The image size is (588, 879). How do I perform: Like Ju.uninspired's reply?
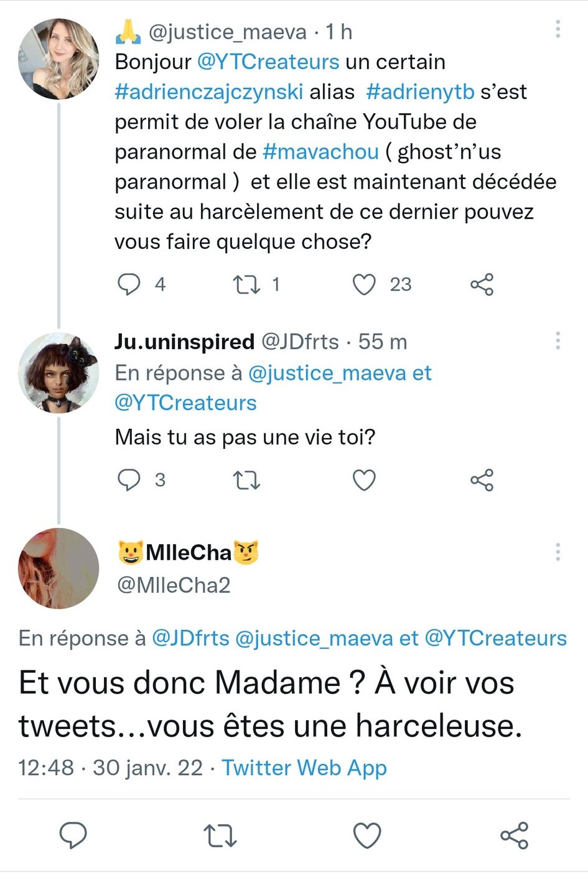pyautogui.click(x=364, y=480)
